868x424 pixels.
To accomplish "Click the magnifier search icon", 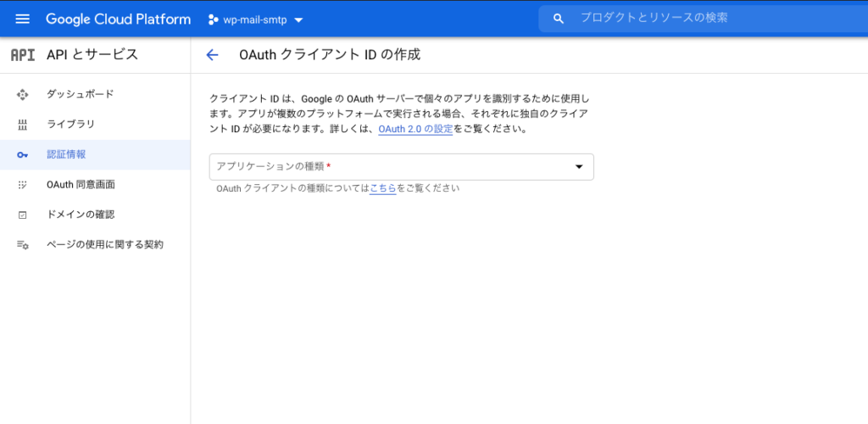I will (x=558, y=19).
